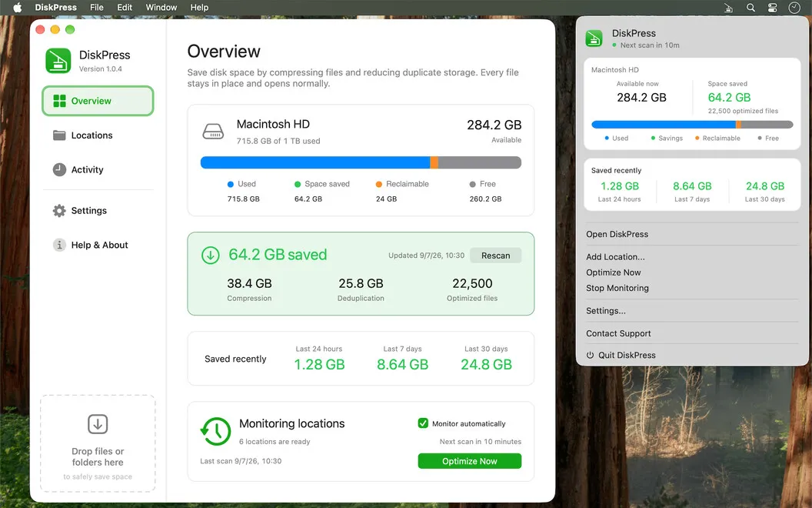Click "22,500 optimized files" in popup panel
812x508 pixels.
pos(743,111)
